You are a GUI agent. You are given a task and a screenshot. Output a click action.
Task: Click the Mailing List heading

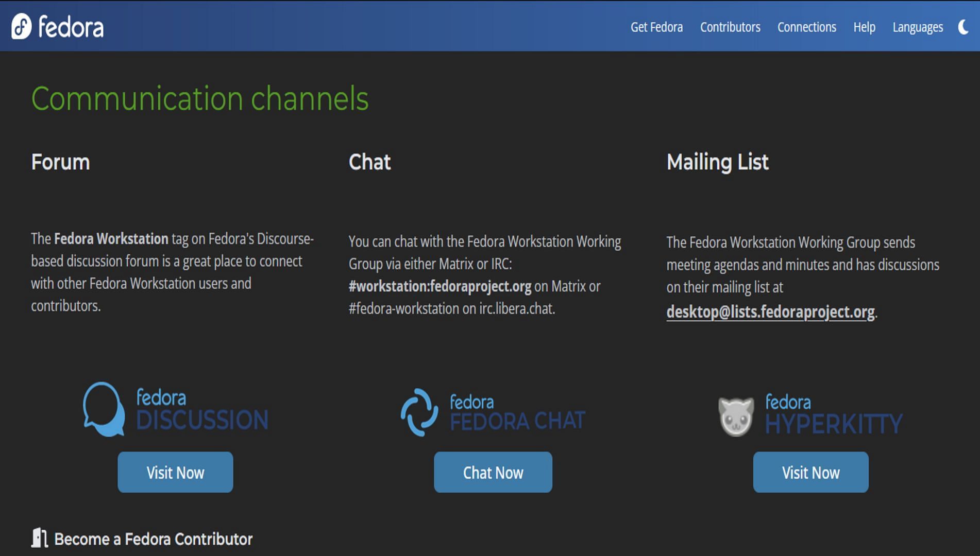click(717, 162)
